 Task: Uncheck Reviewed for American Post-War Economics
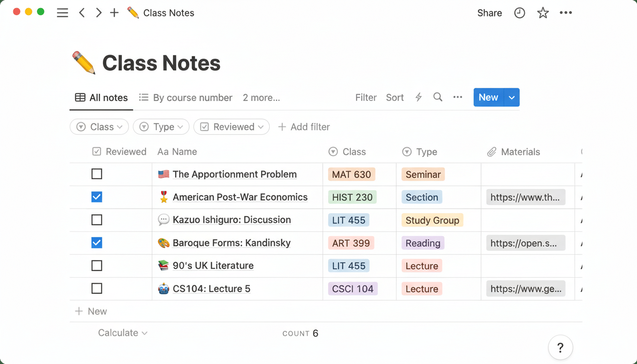pyautogui.click(x=97, y=197)
